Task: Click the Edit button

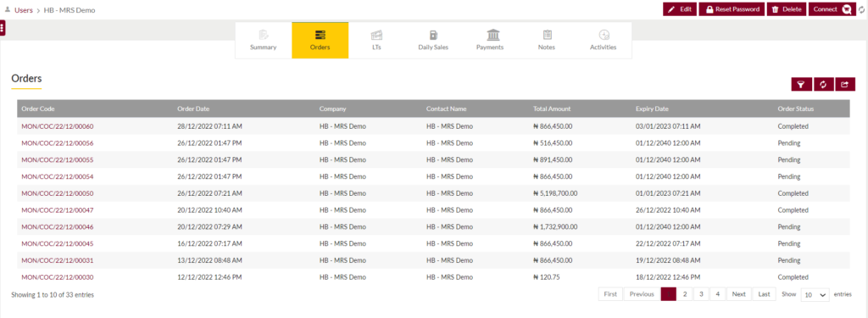Action: pyautogui.click(x=680, y=9)
